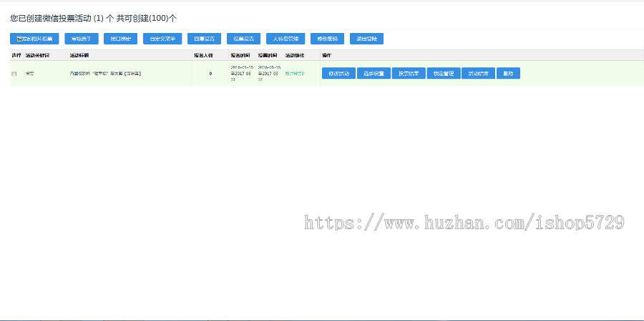The height and width of the screenshot is (321, 644).
Task: Click the 投票时间 column header
Action: click(x=268, y=55)
